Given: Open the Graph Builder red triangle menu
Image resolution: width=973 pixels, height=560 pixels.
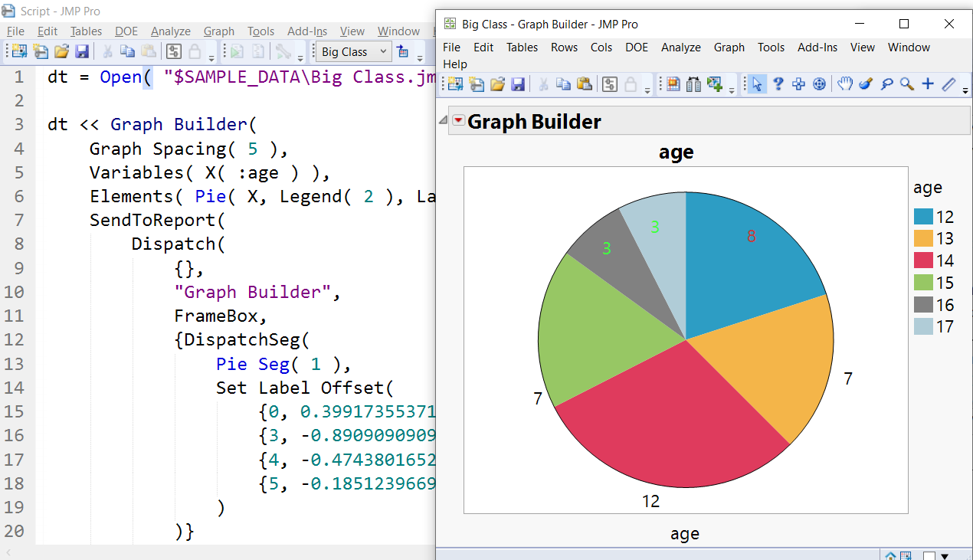Looking at the screenshot, I should pos(458,120).
